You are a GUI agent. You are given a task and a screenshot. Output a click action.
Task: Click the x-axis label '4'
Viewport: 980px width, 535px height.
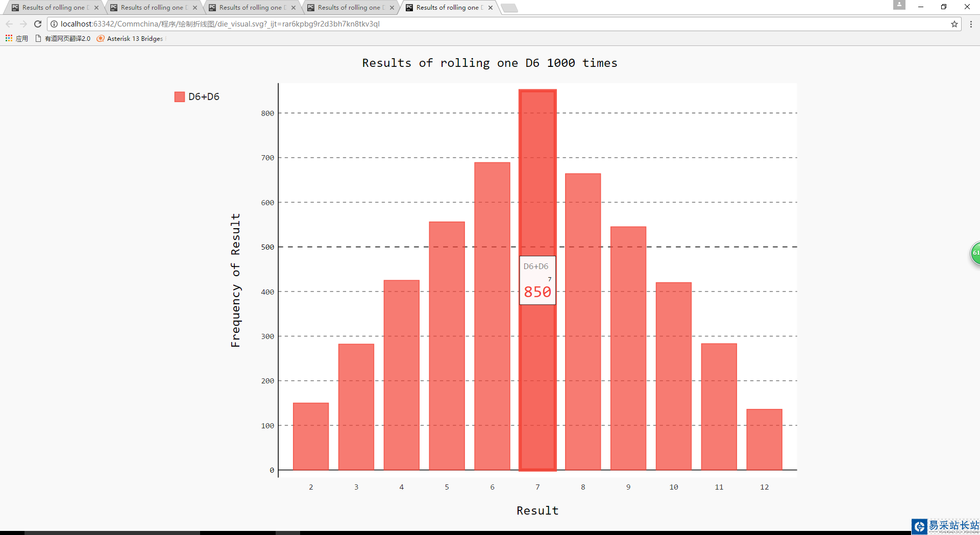pyautogui.click(x=402, y=487)
